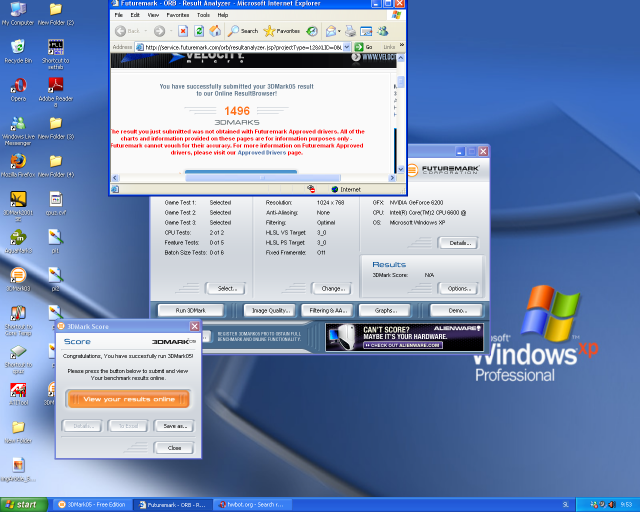Open Adobe Reader desktop icon
This screenshot has width=640, height=512.
point(56,92)
